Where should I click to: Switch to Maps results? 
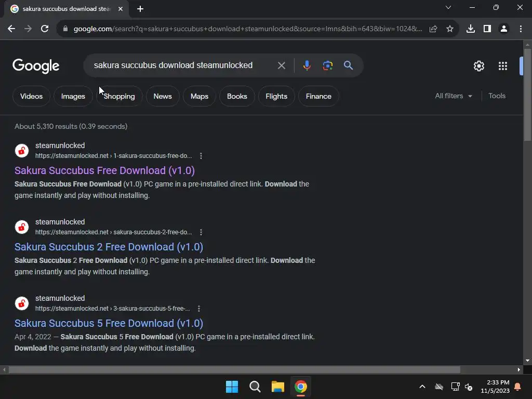click(x=199, y=96)
